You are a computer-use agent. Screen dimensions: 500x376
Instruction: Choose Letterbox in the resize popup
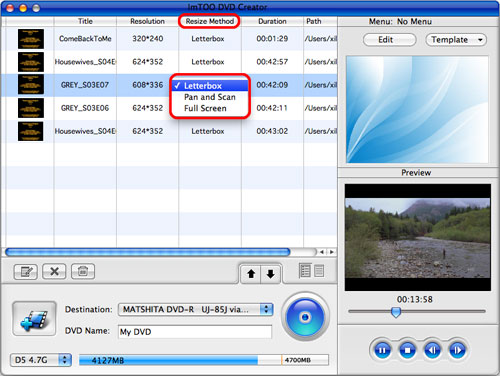click(x=210, y=86)
